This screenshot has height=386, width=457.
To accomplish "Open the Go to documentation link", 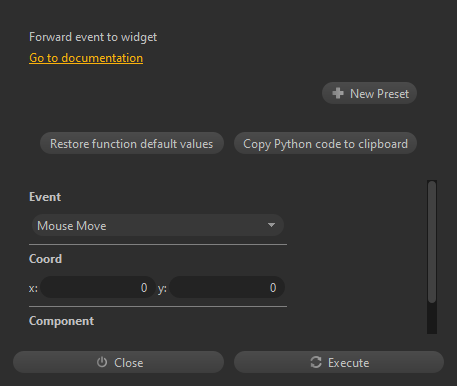I will [86, 58].
